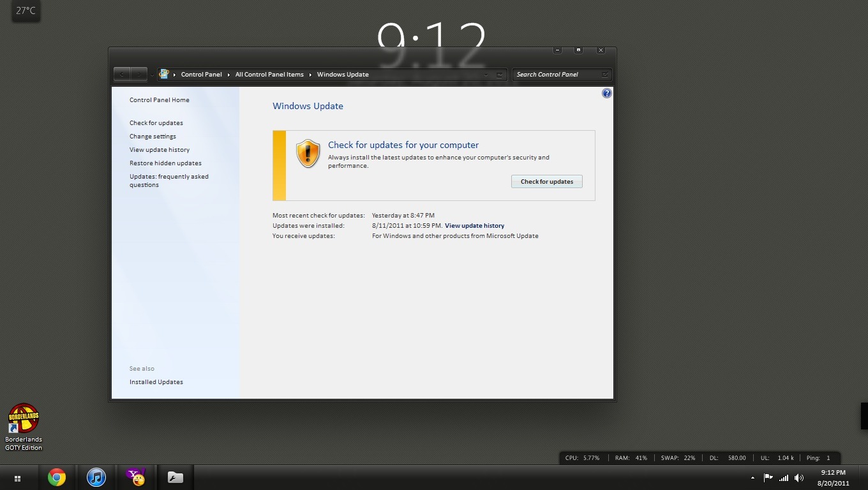Click bold View update history link
Image resolution: width=868 pixels, height=490 pixels.
474,226
